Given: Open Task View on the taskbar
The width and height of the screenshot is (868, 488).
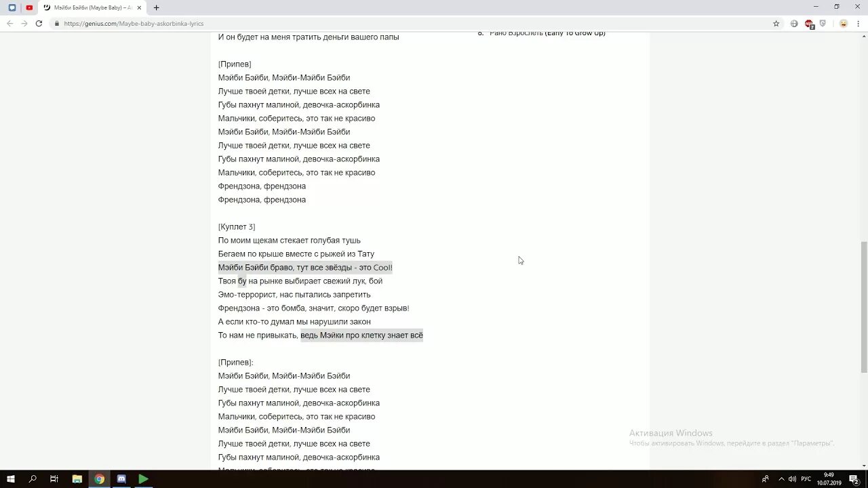Looking at the screenshot, I should pyautogui.click(x=54, y=479).
